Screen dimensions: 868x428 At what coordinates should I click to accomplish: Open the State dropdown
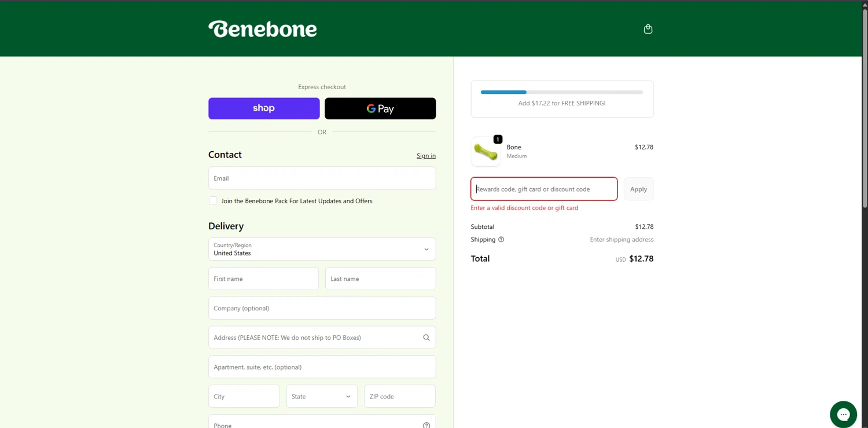[x=322, y=396]
